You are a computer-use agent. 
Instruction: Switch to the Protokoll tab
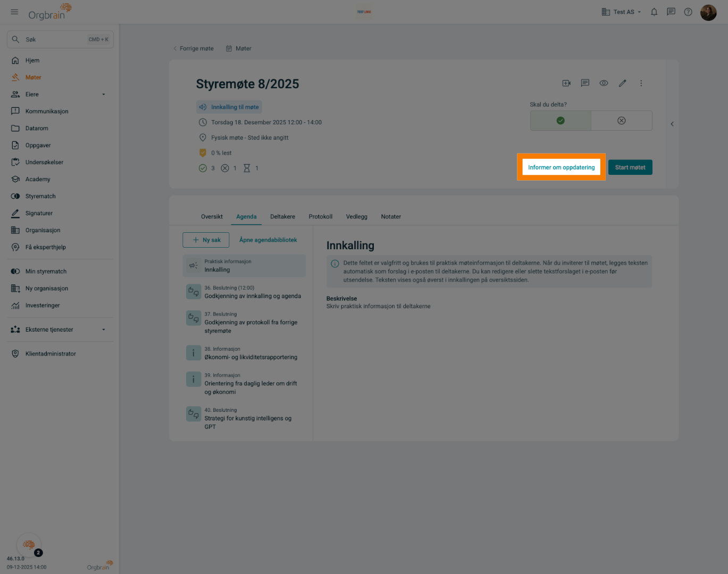(x=320, y=216)
